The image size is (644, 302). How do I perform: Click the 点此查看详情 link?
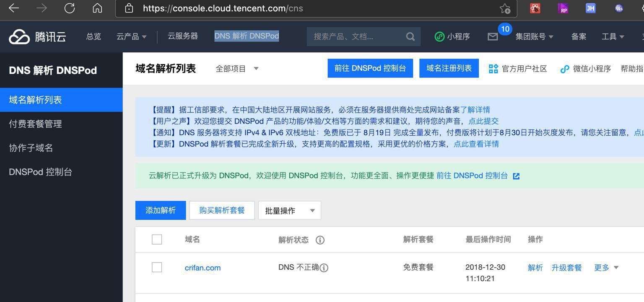(x=476, y=144)
